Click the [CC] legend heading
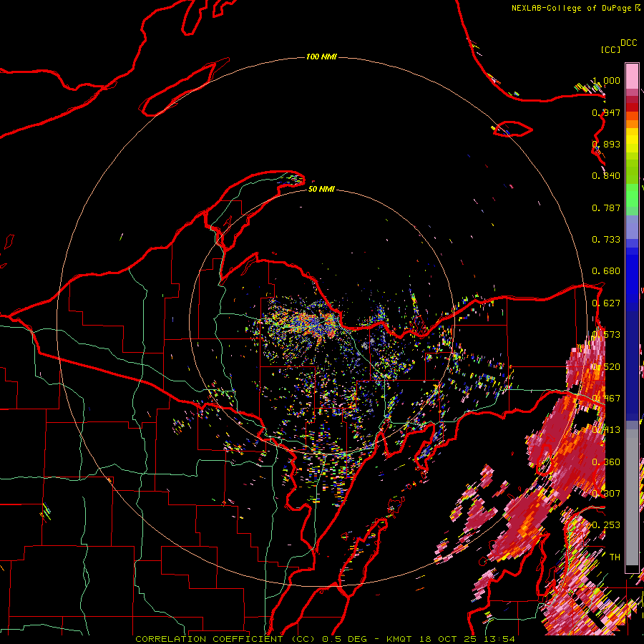The image size is (644, 644). pos(610,49)
